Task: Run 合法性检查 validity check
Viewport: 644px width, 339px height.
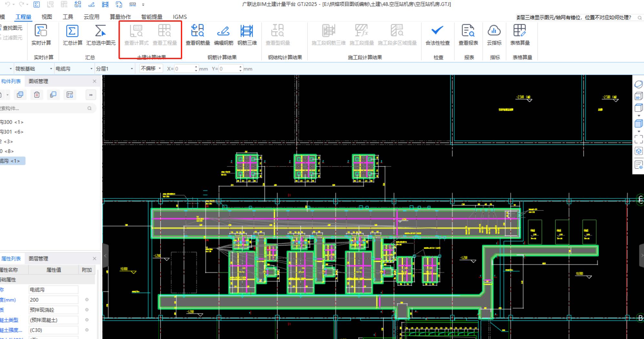Action: [x=438, y=35]
